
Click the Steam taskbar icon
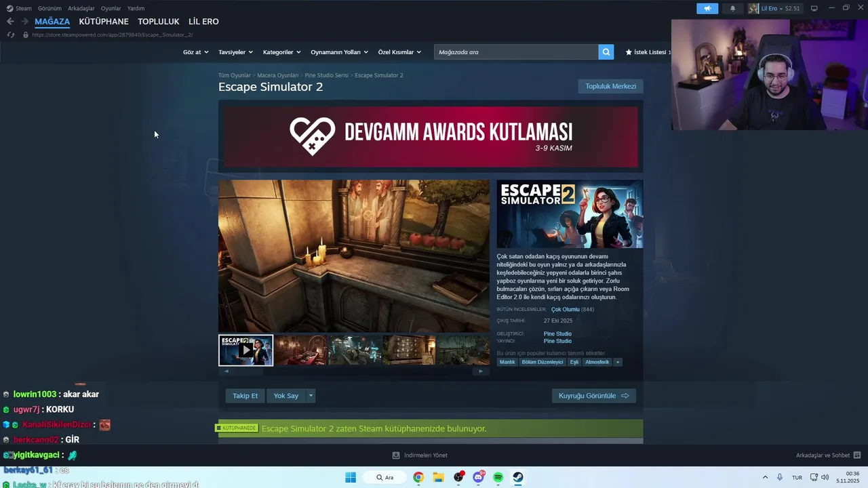point(518,477)
